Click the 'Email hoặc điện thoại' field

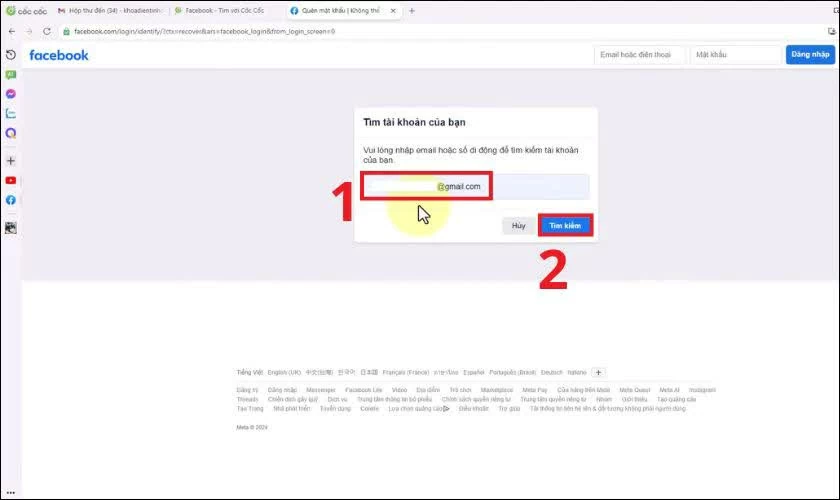click(639, 55)
